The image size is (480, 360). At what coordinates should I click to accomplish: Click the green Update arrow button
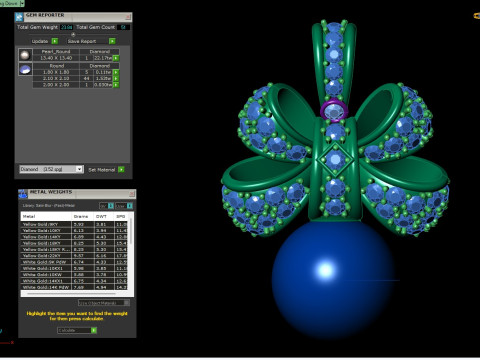point(55,41)
